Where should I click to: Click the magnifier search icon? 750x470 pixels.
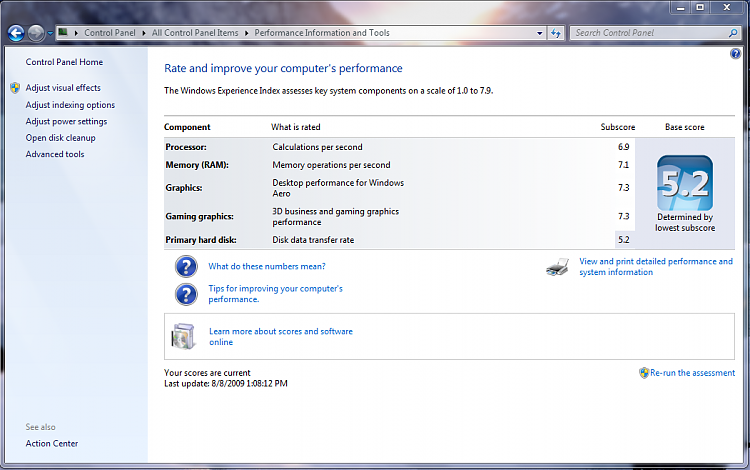click(733, 33)
